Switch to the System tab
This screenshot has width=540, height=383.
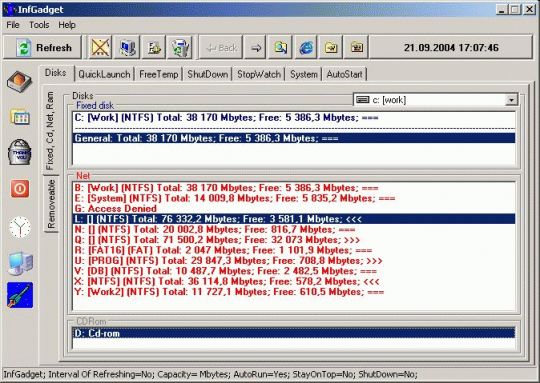[x=303, y=74]
